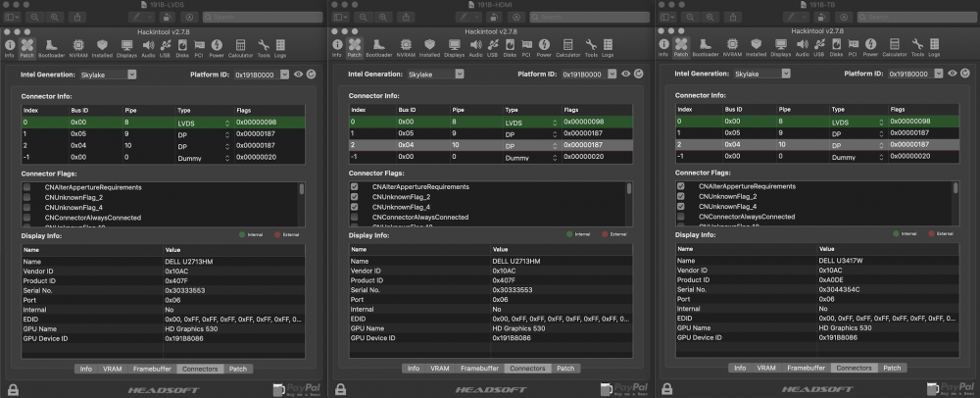
Task: Click the lock icon in the middle Hackintool window
Action: pyautogui.click(x=340, y=390)
